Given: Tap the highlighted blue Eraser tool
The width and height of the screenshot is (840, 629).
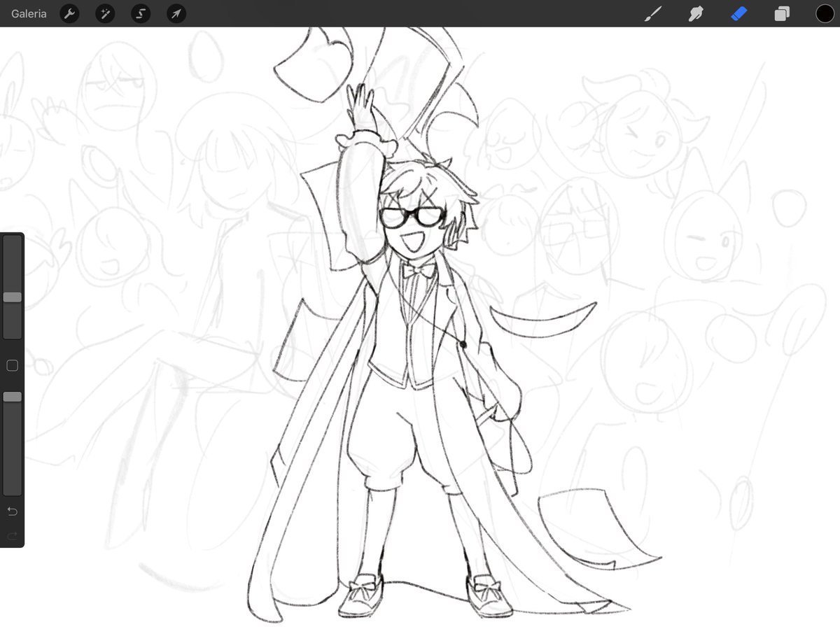Looking at the screenshot, I should click(738, 13).
